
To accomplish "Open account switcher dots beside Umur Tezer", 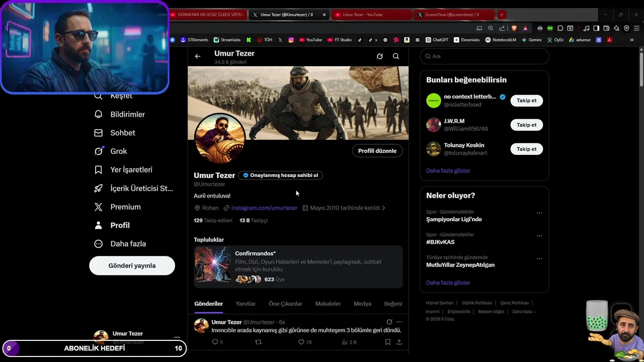I will (177, 337).
